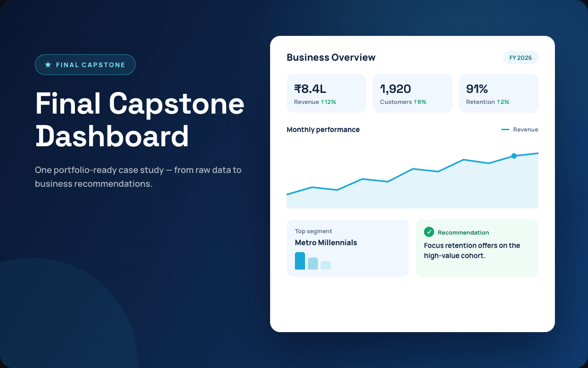The image size is (588, 368).
Task: Click the Final Capstone Dashboard title
Action: point(140,120)
